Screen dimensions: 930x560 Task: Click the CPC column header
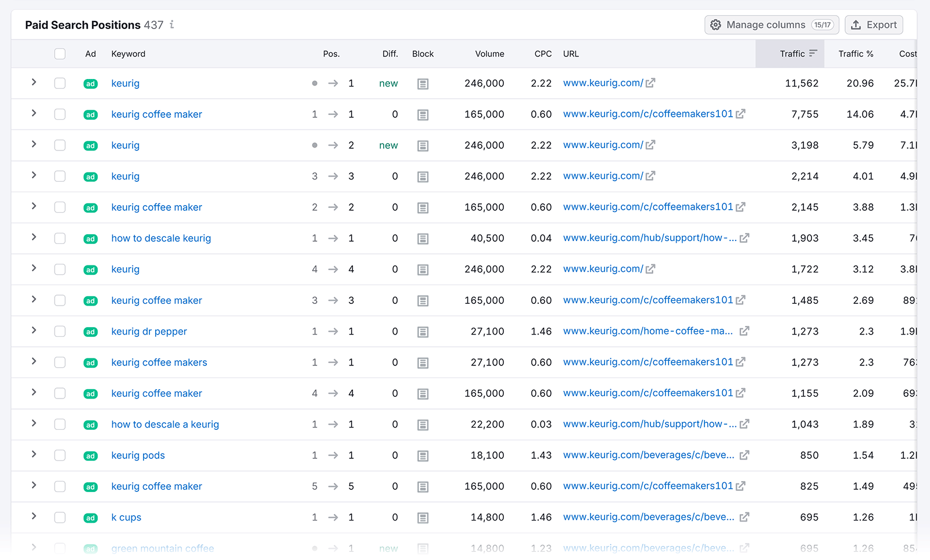coord(543,53)
